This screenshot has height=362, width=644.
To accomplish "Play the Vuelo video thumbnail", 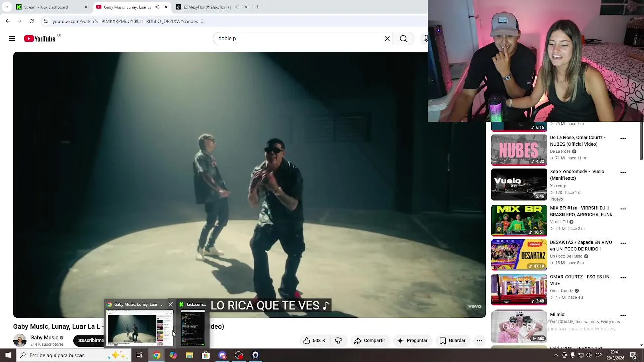I will click(519, 185).
